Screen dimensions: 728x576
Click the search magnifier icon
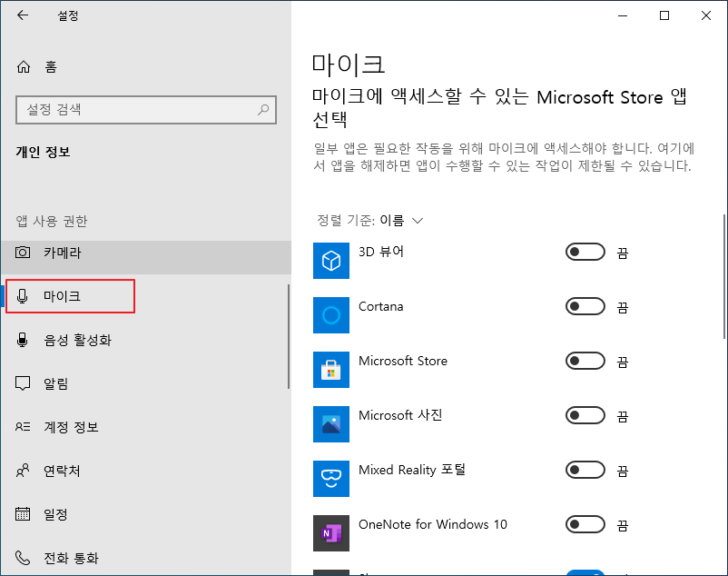coord(263,110)
